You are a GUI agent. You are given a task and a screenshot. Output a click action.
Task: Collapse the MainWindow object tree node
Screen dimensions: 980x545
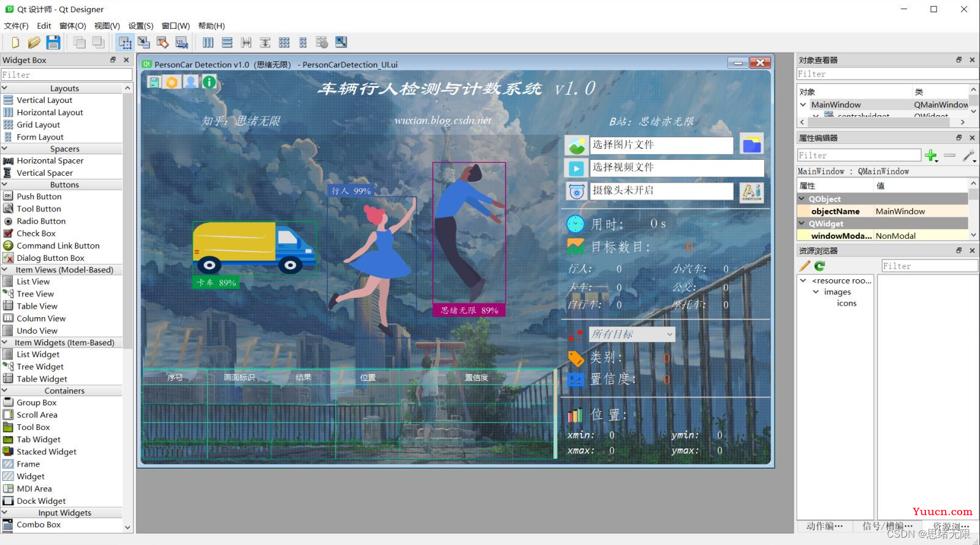[803, 105]
